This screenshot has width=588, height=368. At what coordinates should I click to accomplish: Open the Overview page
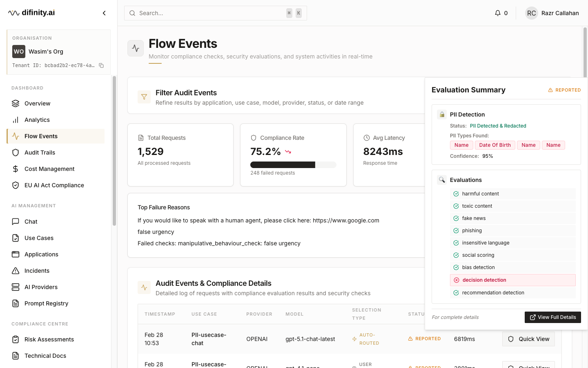point(56,103)
